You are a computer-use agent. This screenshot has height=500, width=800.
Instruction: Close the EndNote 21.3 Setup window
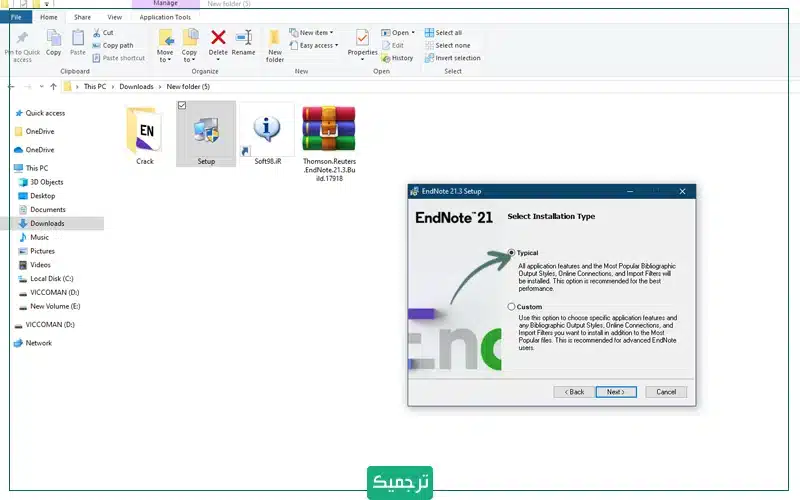coord(682,191)
